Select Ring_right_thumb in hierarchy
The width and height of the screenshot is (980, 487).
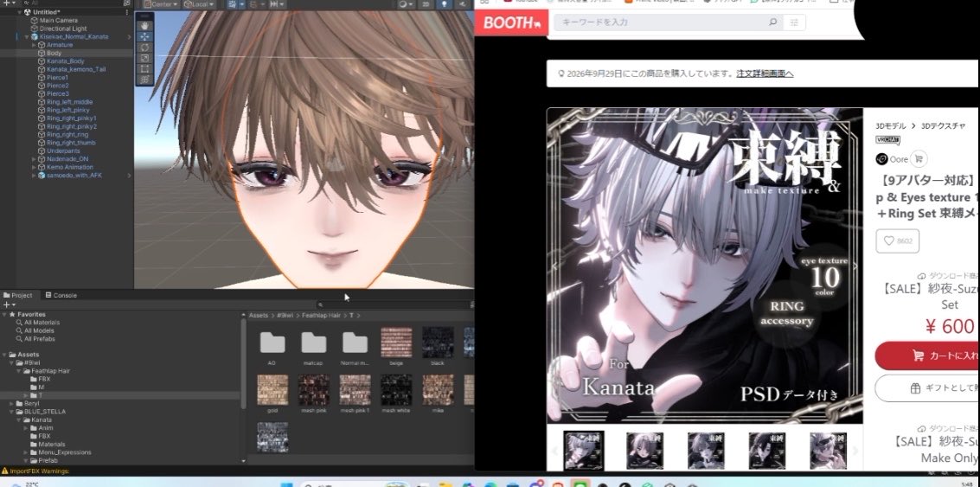point(71,143)
